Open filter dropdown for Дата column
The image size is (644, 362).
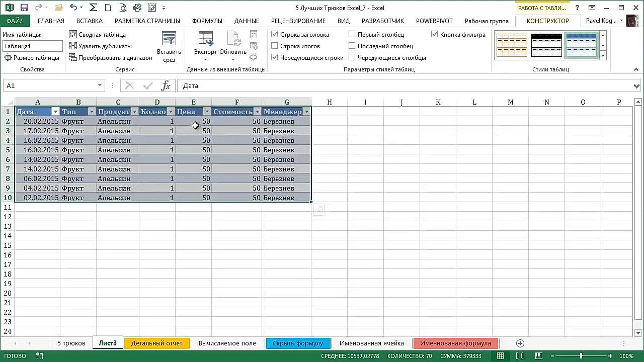(55, 112)
